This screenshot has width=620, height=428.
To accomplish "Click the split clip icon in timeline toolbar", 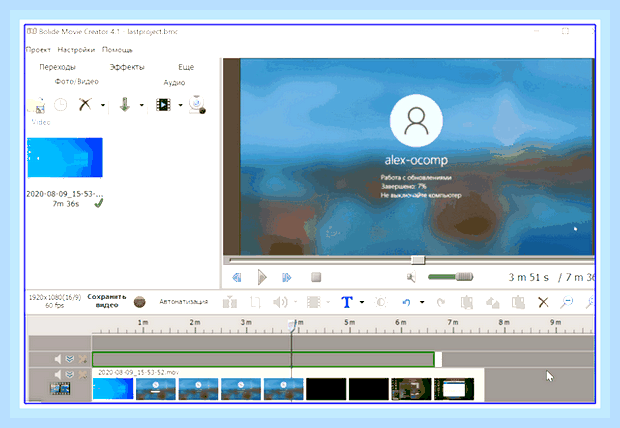I will tap(230, 302).
